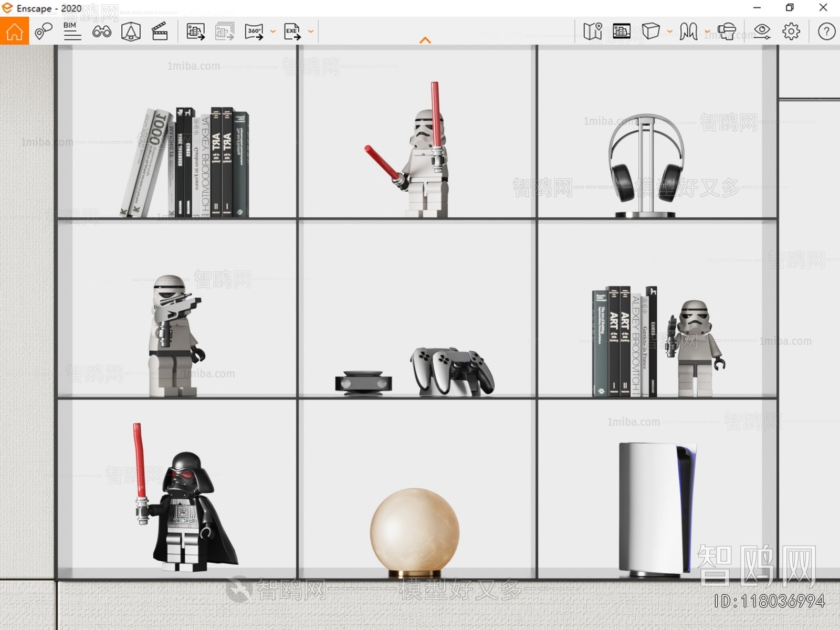Export a 360 degree panorama

[254, 31]
